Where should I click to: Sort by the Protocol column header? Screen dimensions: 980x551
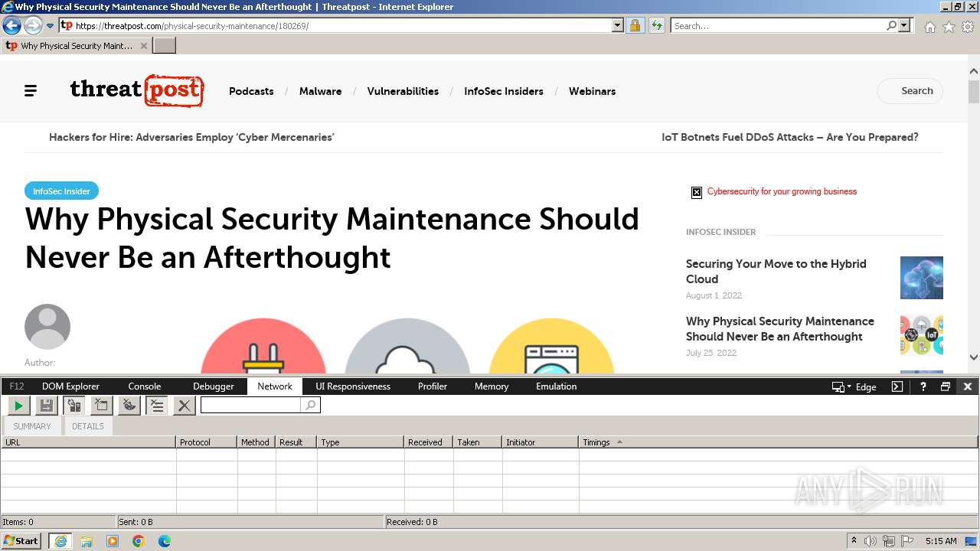(207, 442)
